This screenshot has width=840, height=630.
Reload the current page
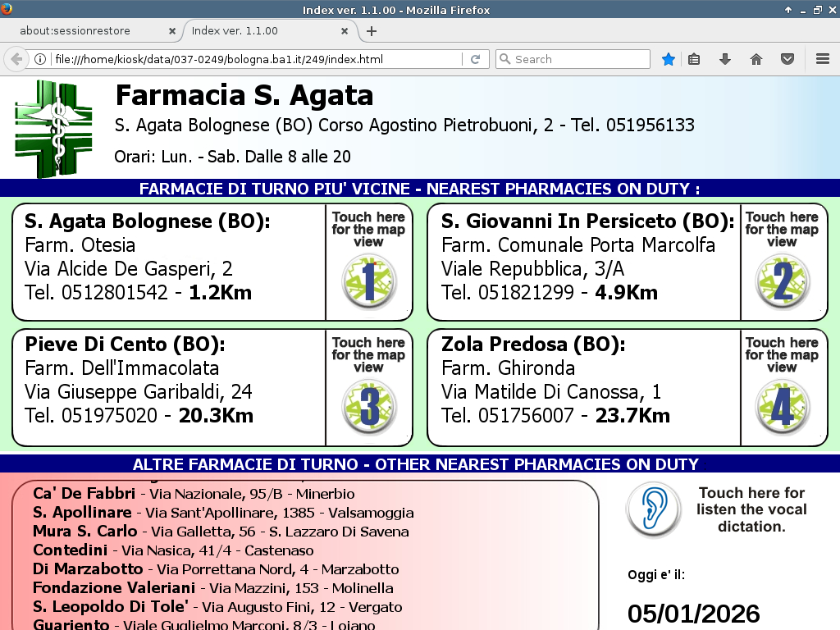point(475,59)
